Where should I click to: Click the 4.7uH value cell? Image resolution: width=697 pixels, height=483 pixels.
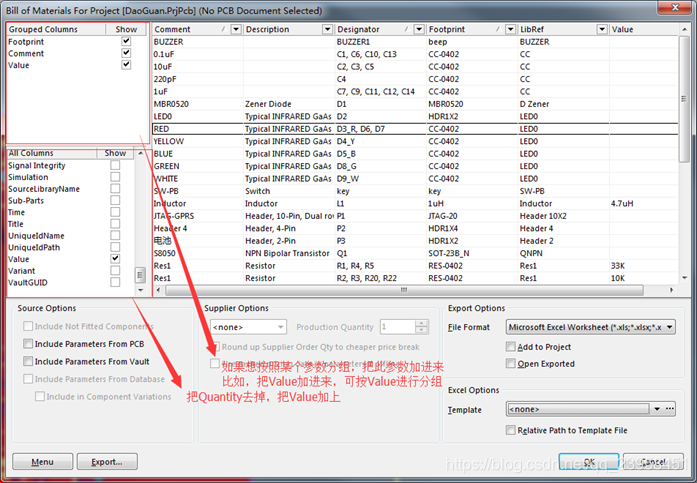(x=644, y=204)
